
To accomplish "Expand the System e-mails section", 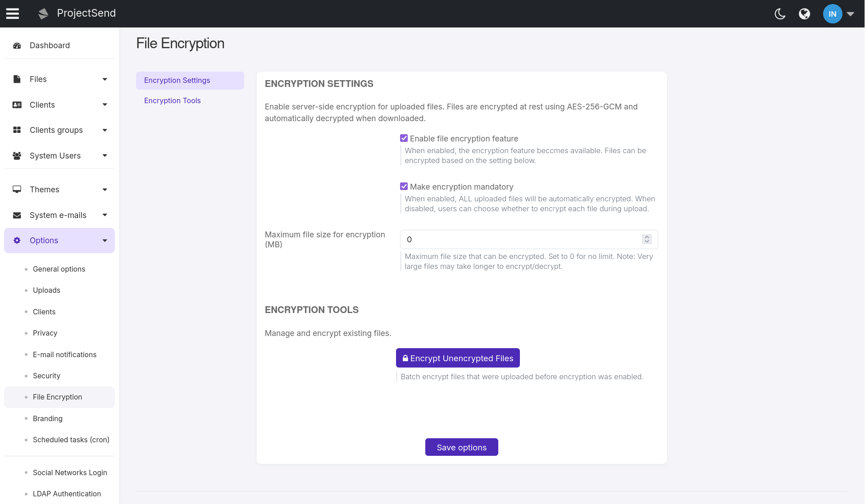I will click(105, 215).
